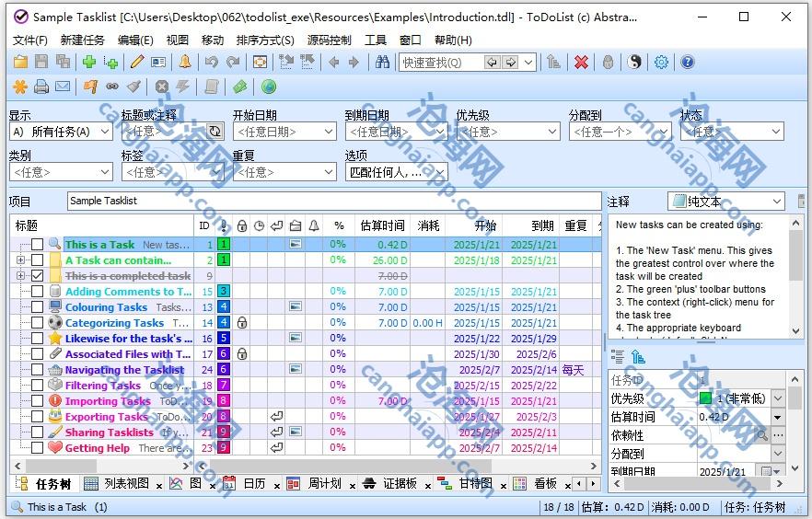Click the bell reminder toolbar icon
The height and width of the screenshot is (519, 812).
point(185,63)
